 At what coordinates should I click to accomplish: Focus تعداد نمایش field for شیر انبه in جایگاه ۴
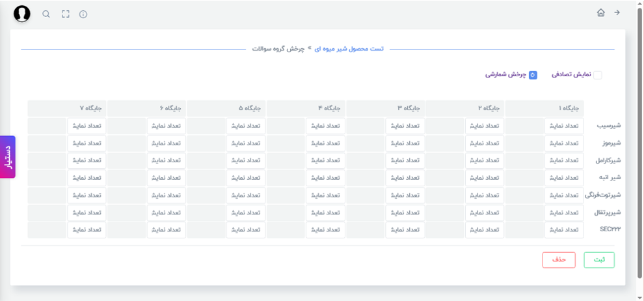coord(325,178)
